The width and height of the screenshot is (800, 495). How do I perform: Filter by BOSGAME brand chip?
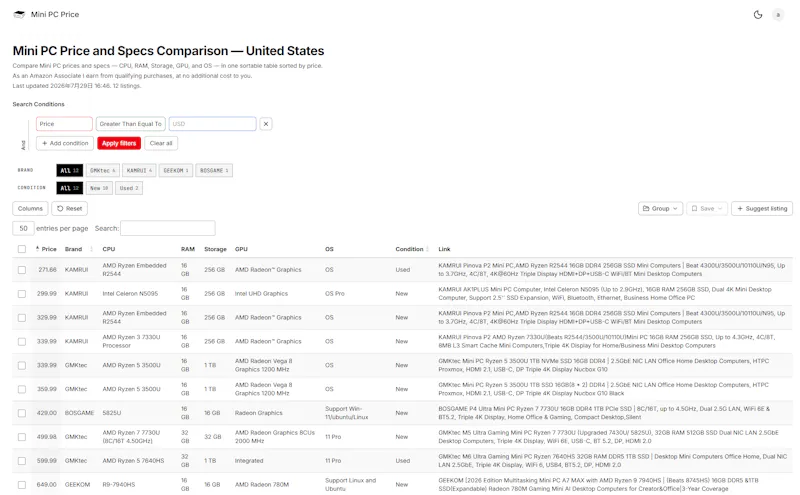tap(214, 170)
